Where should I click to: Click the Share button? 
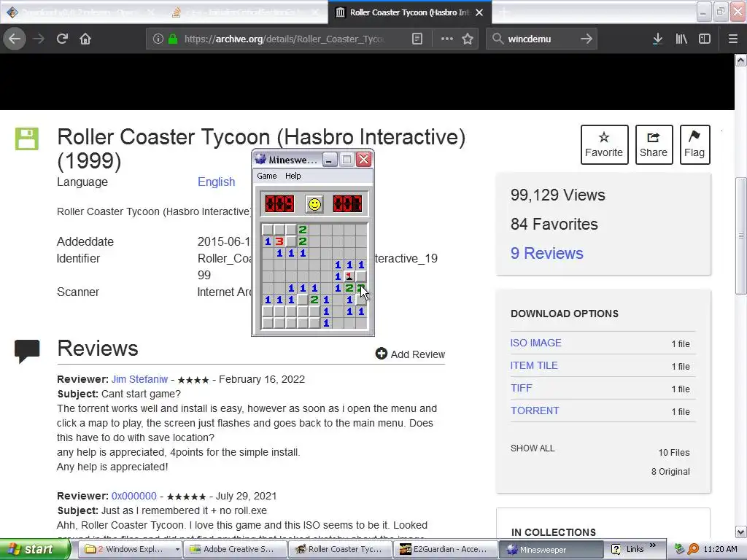[654, 144]
